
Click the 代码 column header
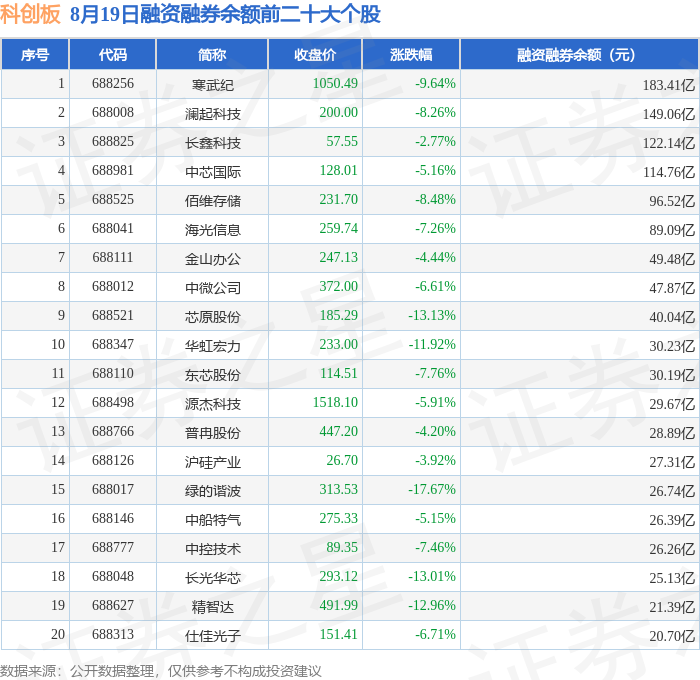(x=112, y=54)
